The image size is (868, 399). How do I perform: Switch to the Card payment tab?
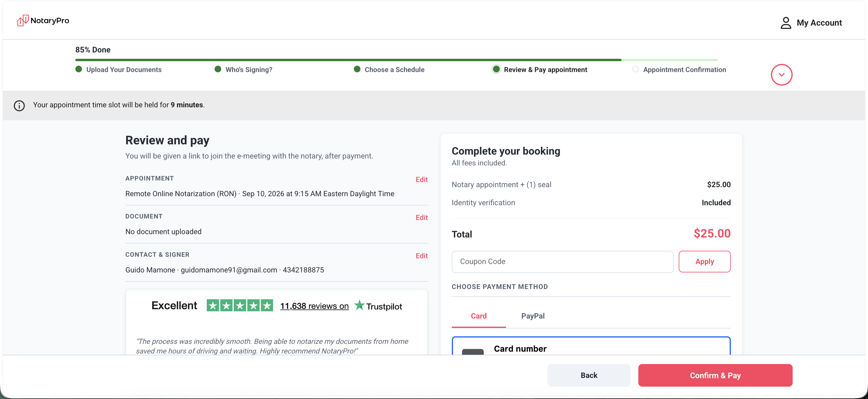[479, 316]
